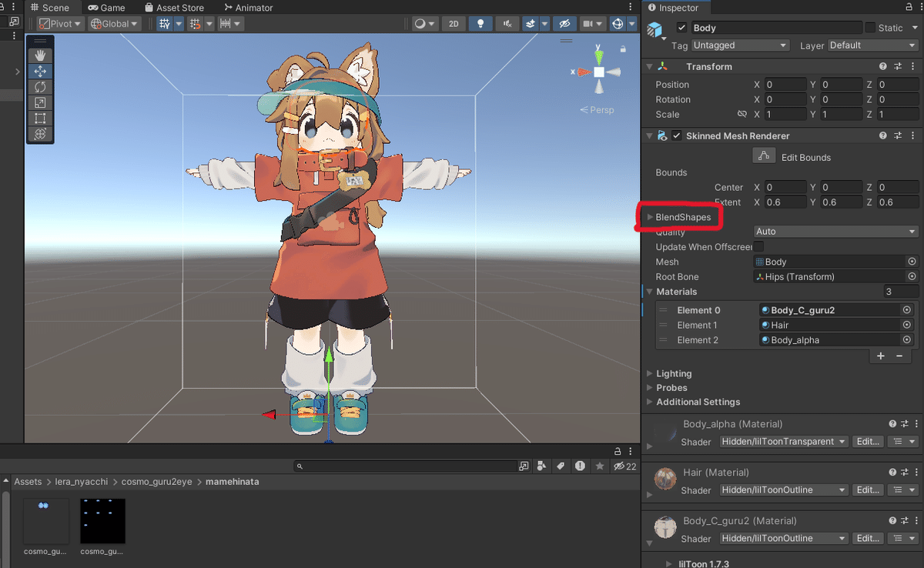Open the Static flags dropdown arrow
Screen dimensions: 924x568
[915, 28]
